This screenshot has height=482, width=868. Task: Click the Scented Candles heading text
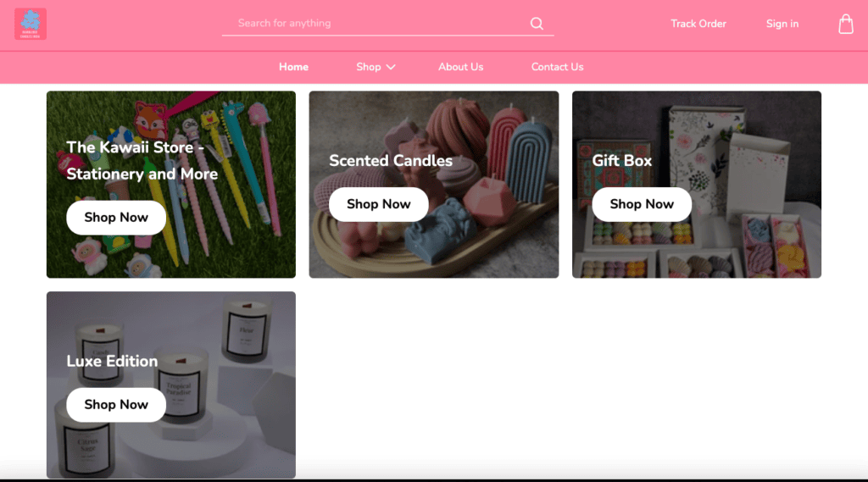coord(391,160)
